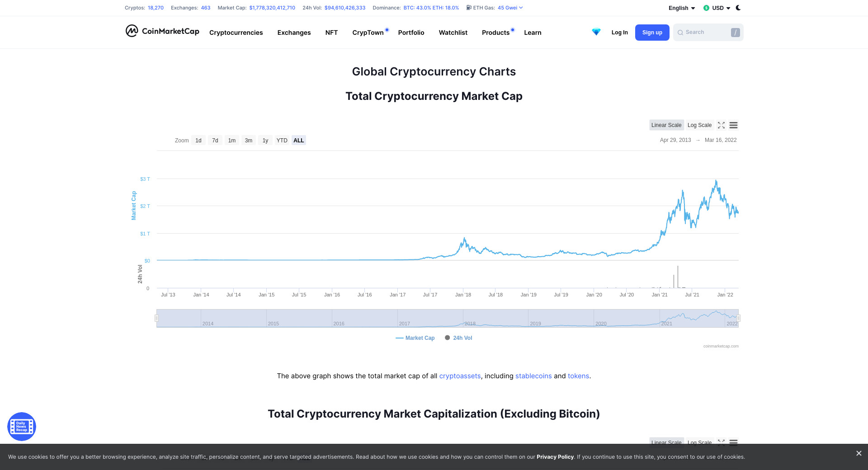868x470 pixels.
Task: Click the diamond rewards icon
Action: click(x=596, y=32)
